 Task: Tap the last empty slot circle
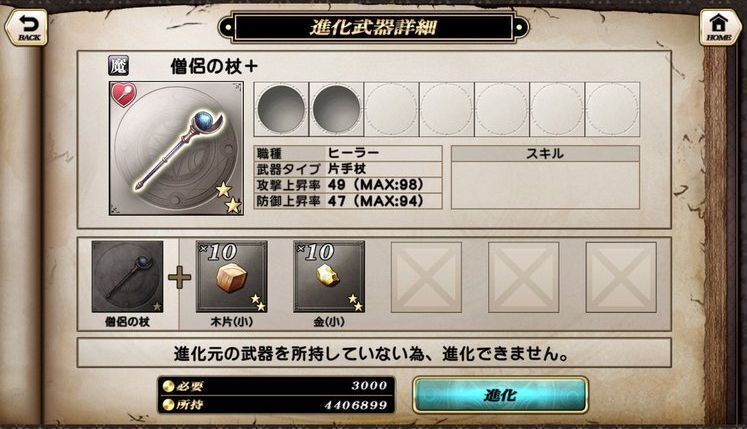click(612, 109)
